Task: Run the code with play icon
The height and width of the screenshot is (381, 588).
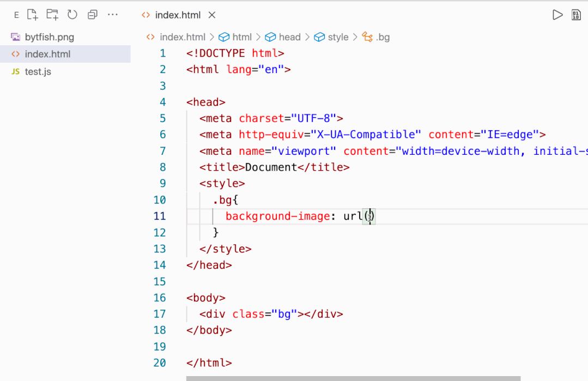Action: [x=557, y=15]
